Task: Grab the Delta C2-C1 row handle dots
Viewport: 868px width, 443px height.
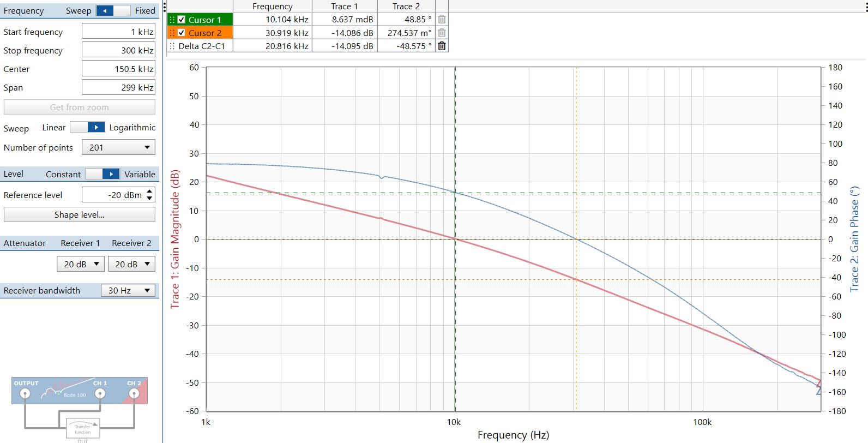Action: [172, 46]
